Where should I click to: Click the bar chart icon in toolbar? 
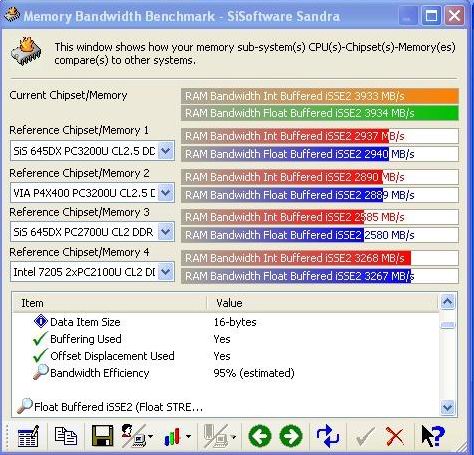click(172, 436)
